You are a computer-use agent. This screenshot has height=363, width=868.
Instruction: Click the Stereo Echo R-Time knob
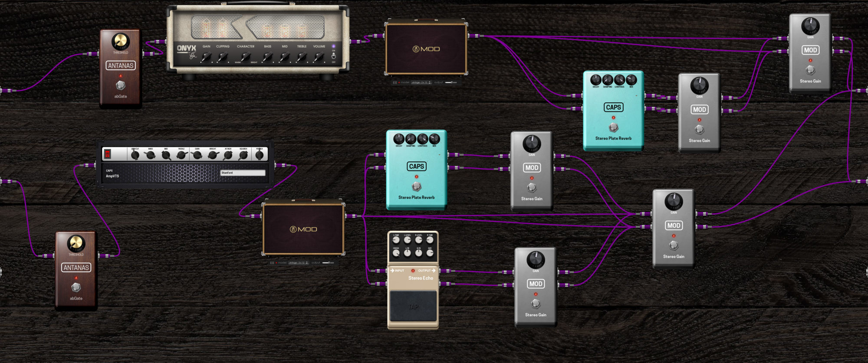[430, 240]
